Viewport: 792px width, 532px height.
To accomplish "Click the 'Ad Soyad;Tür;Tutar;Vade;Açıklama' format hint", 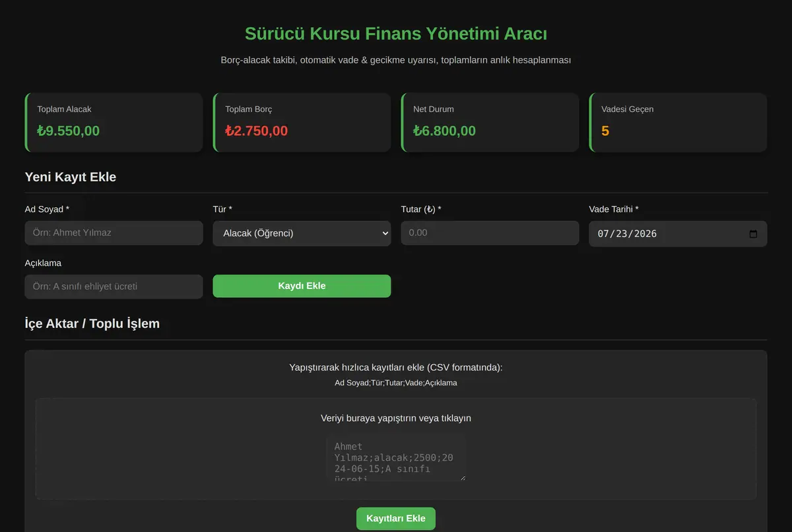I will [x=396, y=383].
